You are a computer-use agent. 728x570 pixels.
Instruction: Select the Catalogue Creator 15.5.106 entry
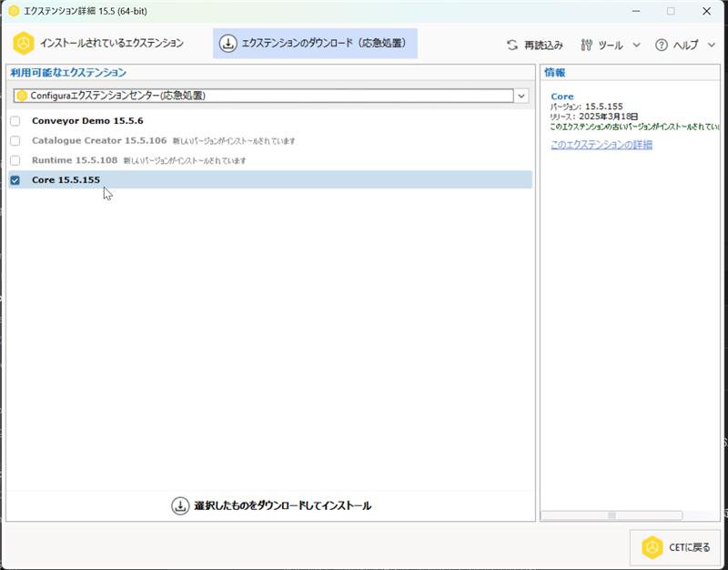[x=99, y=140]
